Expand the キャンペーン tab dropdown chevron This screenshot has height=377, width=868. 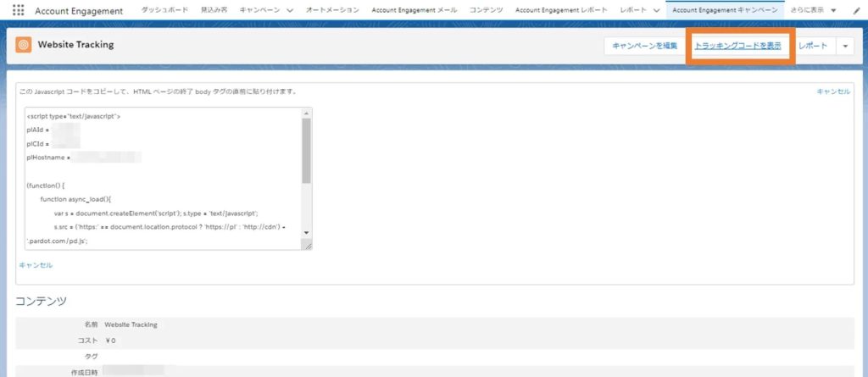click(290, 11)
